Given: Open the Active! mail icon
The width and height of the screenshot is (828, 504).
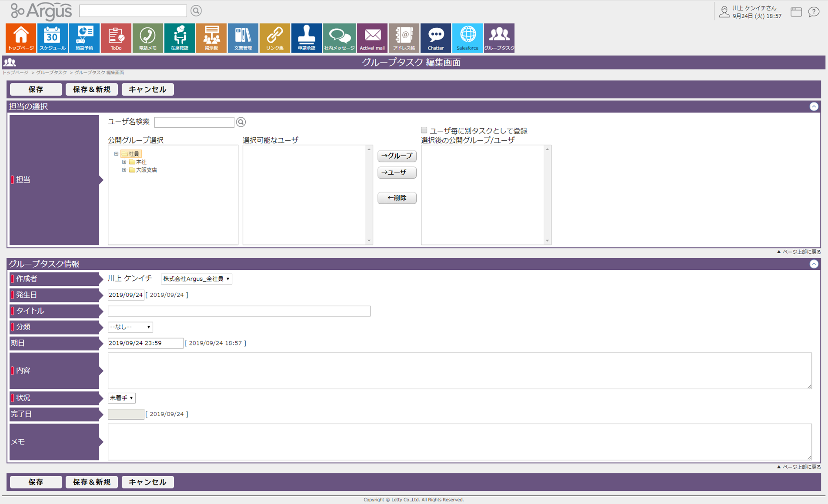Looking at the screenshot, I should (372, 38).
